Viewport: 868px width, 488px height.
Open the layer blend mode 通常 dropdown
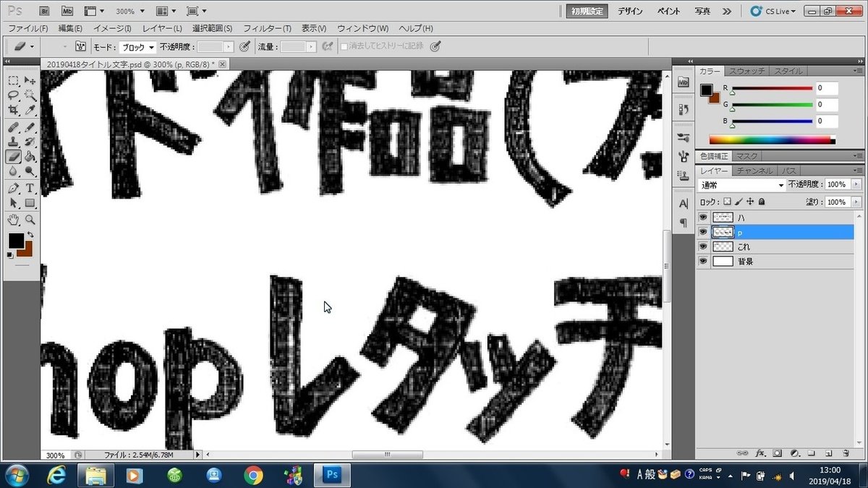tap(741, 185)
